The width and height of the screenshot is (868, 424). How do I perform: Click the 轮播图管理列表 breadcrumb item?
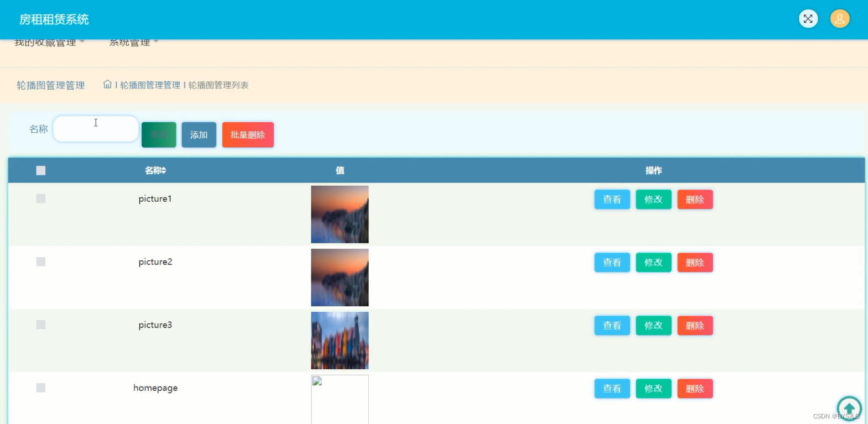[x=218, y=85]
